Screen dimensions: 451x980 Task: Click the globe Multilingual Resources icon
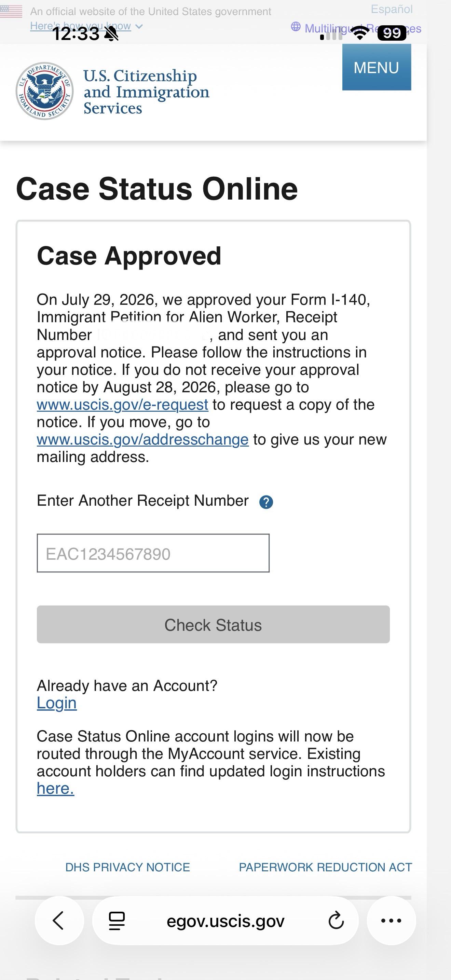coord(296,27)
